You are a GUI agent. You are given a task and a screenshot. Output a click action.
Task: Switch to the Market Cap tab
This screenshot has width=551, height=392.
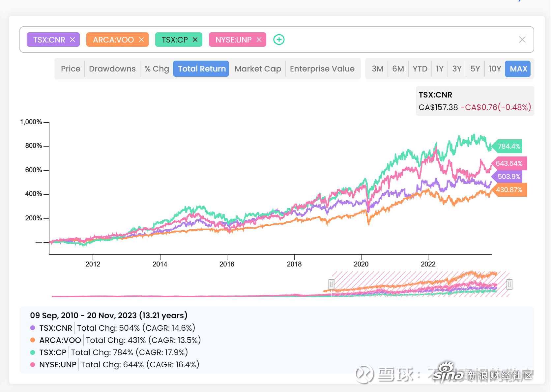[x=258, y=69]
